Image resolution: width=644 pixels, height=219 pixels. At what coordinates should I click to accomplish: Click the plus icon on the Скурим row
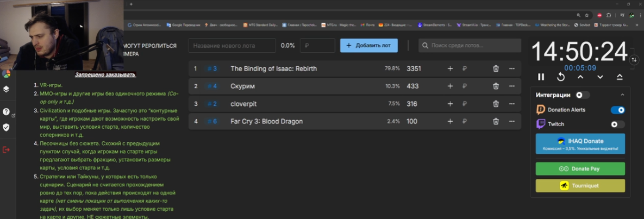(x=450, y=86)
